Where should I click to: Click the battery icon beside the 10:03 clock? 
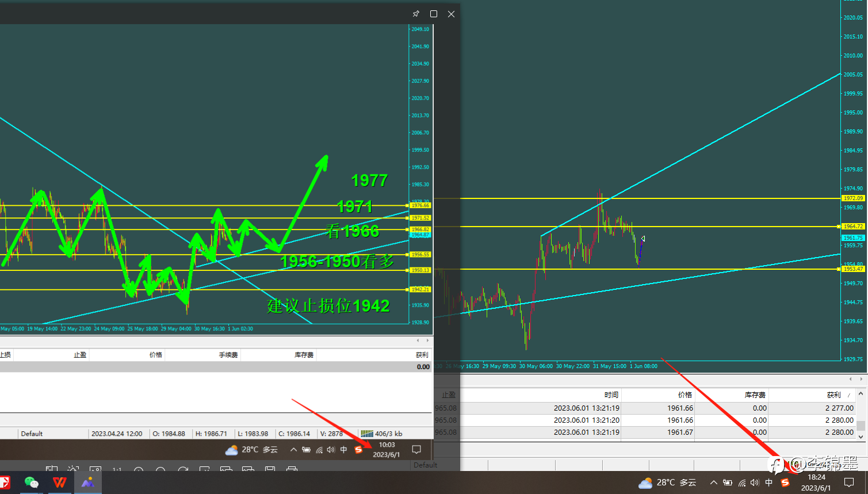pos(307,450)
